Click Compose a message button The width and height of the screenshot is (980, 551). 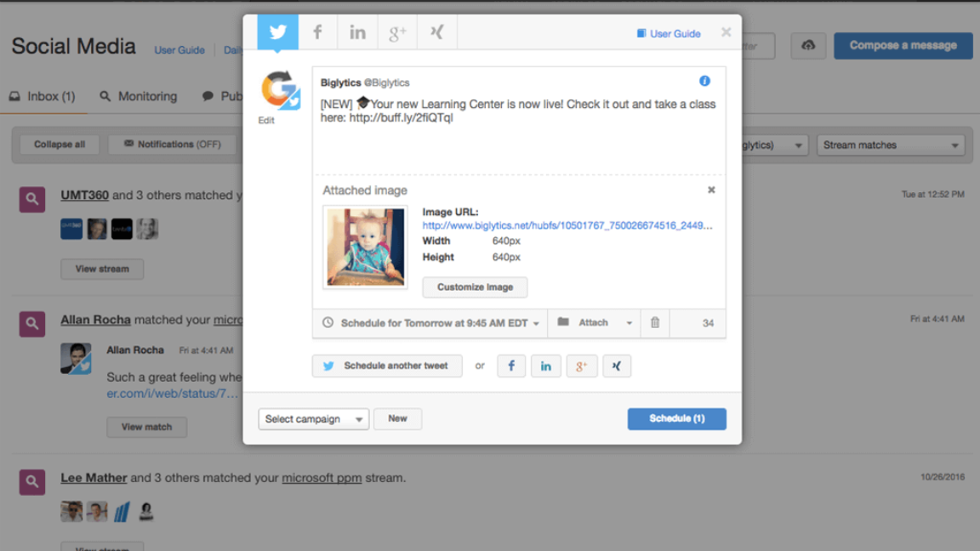903,46
